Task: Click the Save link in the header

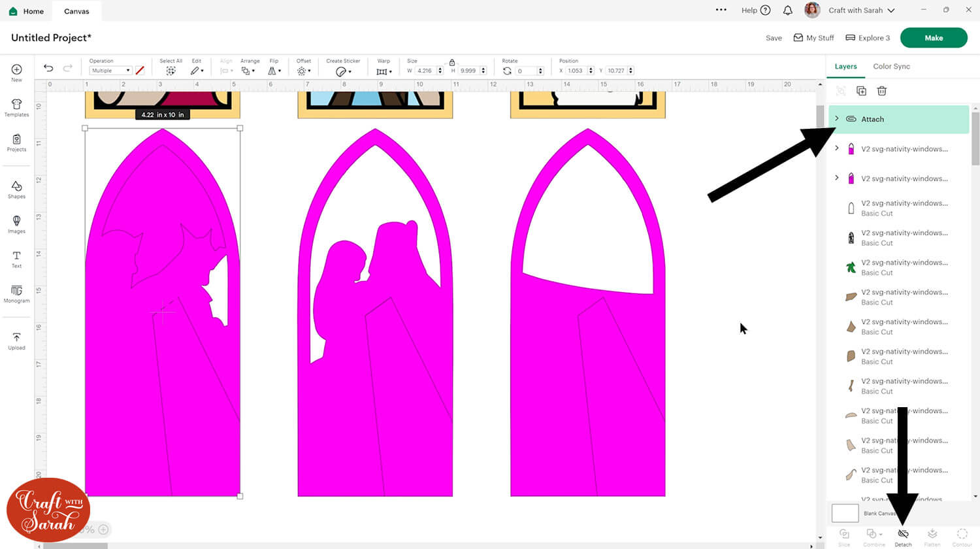Action: pos(774,38)
